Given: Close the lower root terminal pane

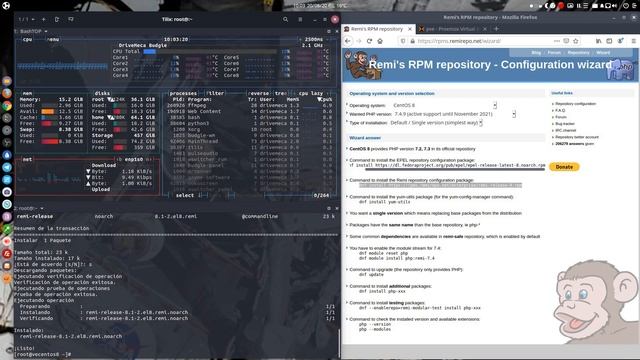Looking at the screenshot, I should (x=337, y=208).
